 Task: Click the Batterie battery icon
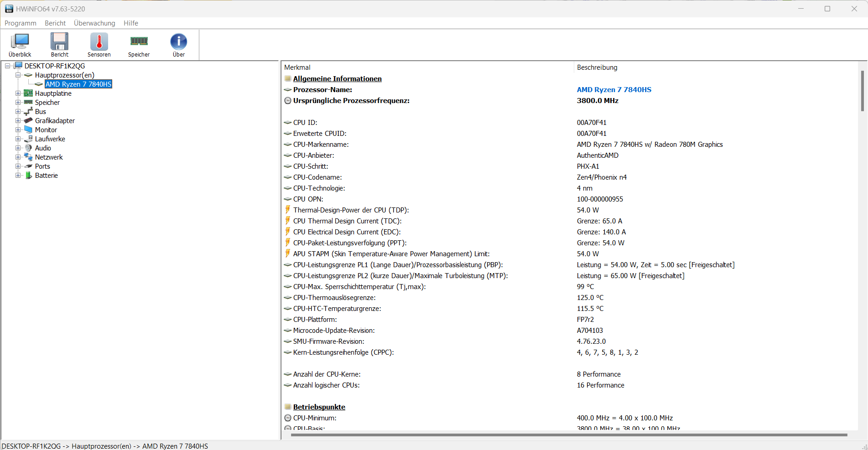[28, 175]
